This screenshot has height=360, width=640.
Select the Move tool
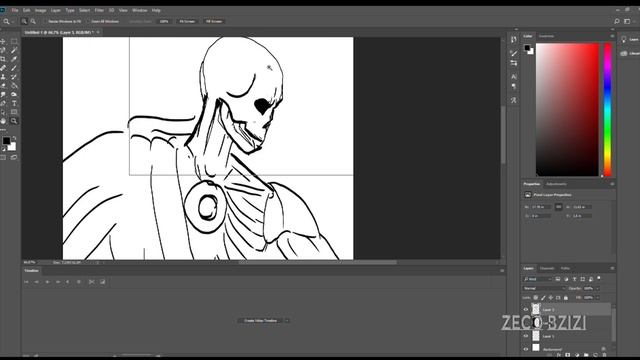click(3, 41)
